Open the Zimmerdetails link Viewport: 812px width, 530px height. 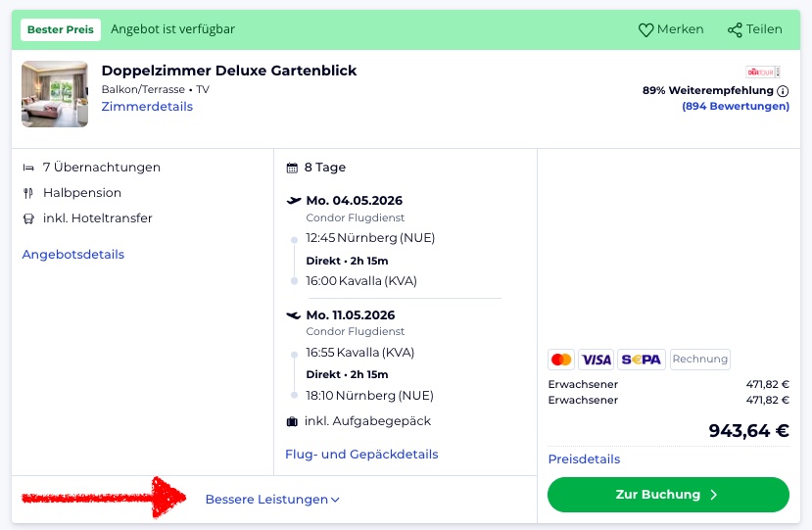coord(147,107)
